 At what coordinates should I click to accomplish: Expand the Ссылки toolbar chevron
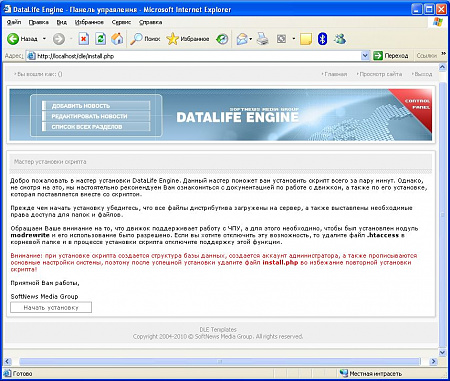pyautogui.click(x=444, y=53)
